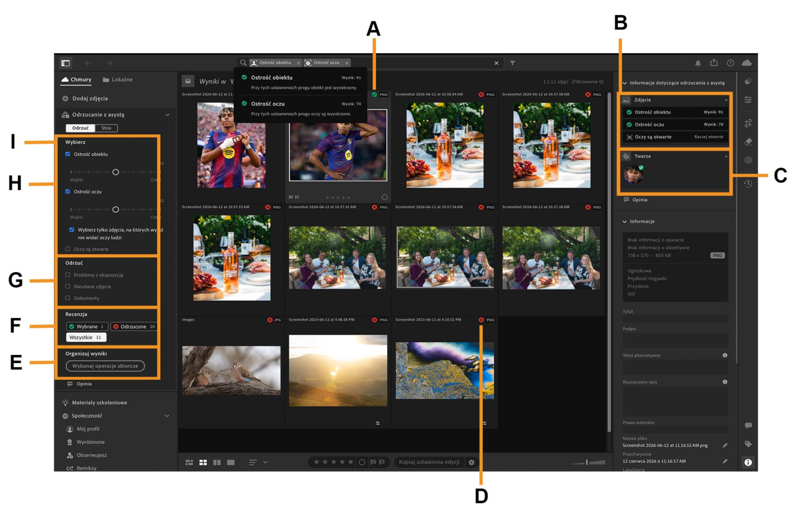The width and height of the screenshot is (812, 525).
Task: Expand the Zdjęcie section dropdown
Action: point(726,100)
